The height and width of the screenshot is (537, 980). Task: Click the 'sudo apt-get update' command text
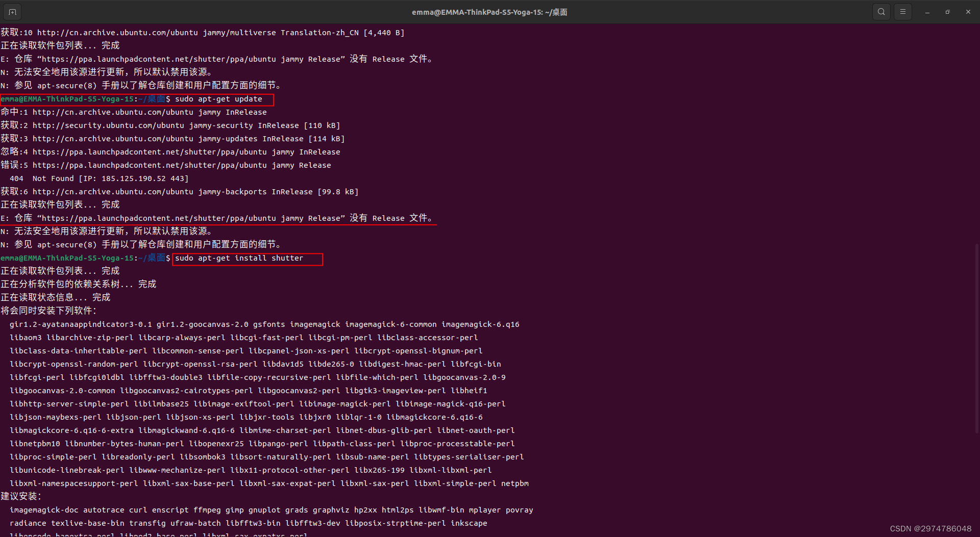[x=218, y=99]
